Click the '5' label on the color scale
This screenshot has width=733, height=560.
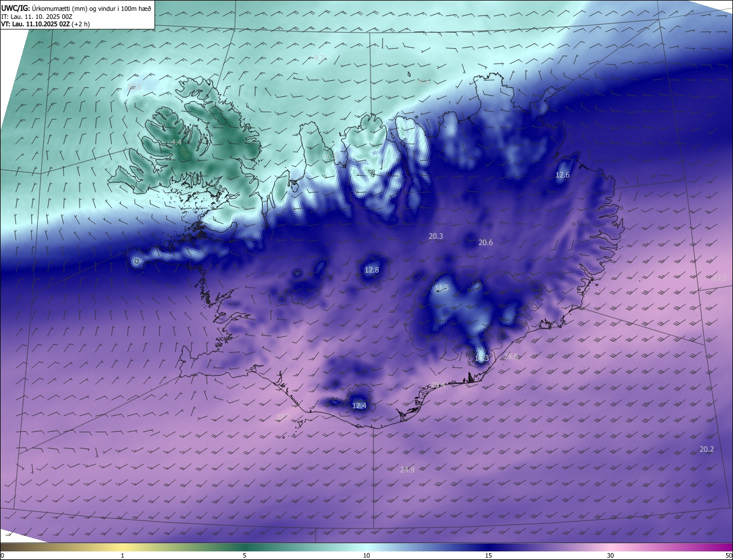pos(245,555)
